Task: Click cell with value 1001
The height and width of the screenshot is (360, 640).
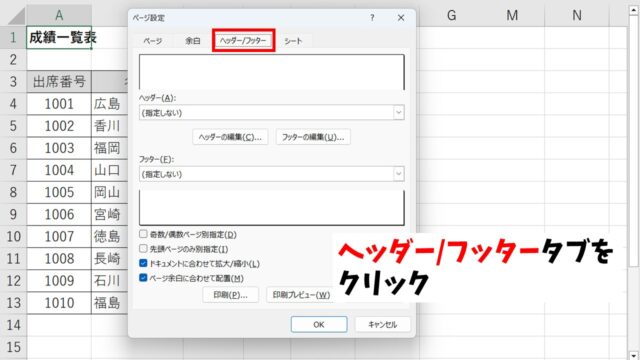Action: pos(59,104)
